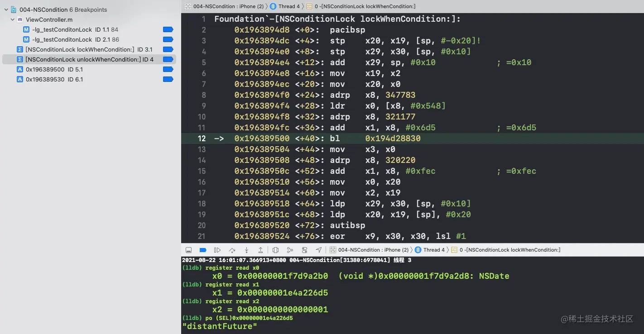This screenshot has width=644, height=334.
Task: Open stack frame 0 in editor jump bar
Action: tap(361, 6)
